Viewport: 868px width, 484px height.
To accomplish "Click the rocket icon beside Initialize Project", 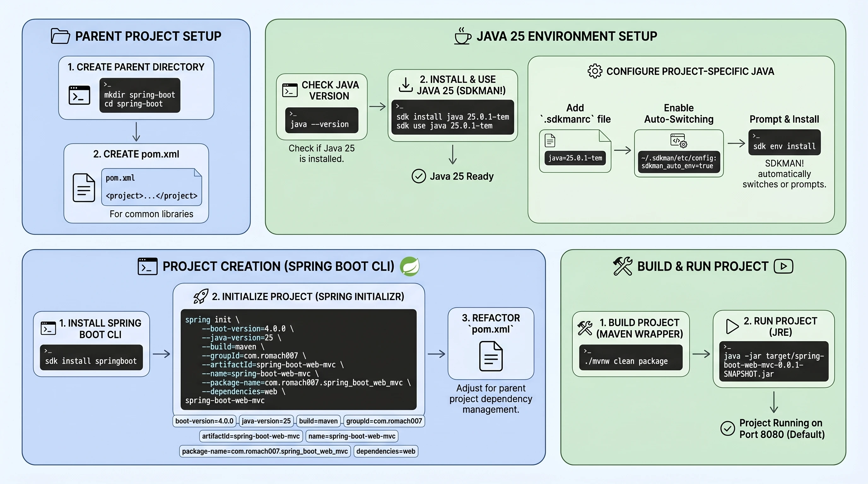I will tap(201, 296).
